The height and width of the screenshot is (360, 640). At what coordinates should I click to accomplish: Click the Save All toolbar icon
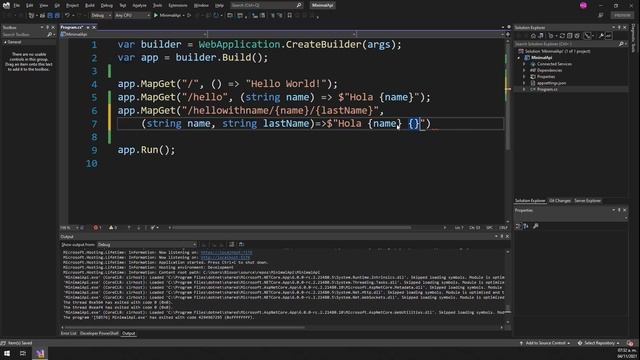pyautogui.click(x=57, y=16)
